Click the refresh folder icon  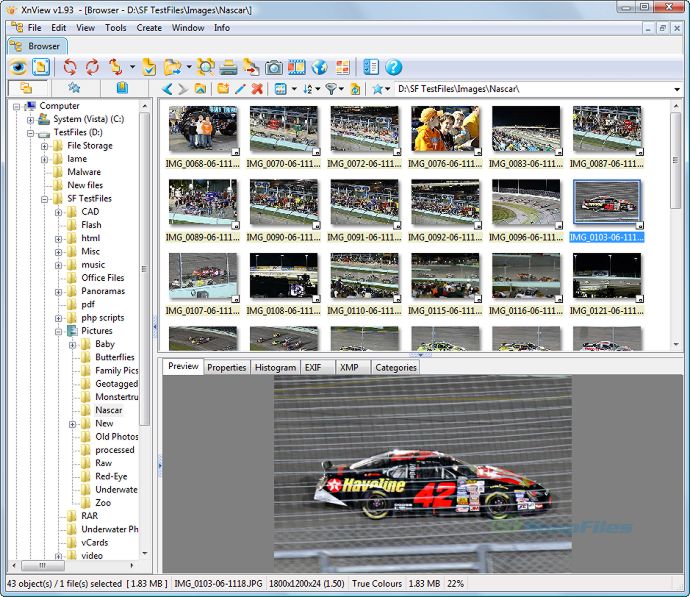(355, 89)
